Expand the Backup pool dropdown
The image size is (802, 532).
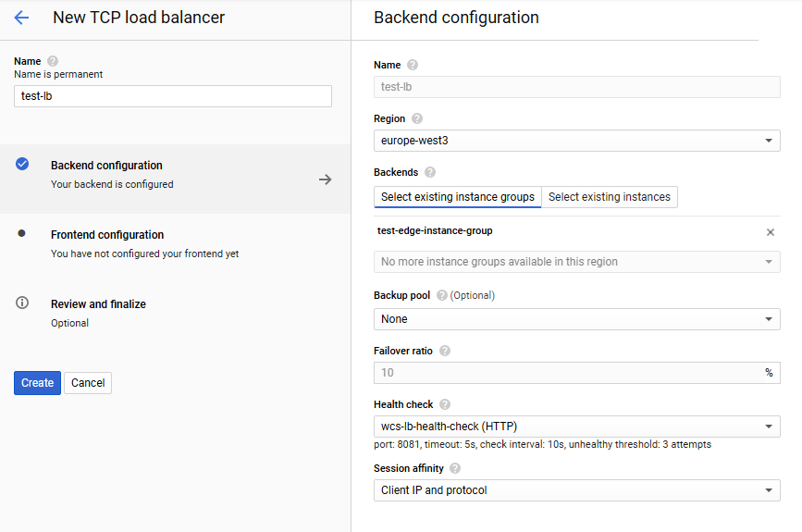[x=576, y=319]
